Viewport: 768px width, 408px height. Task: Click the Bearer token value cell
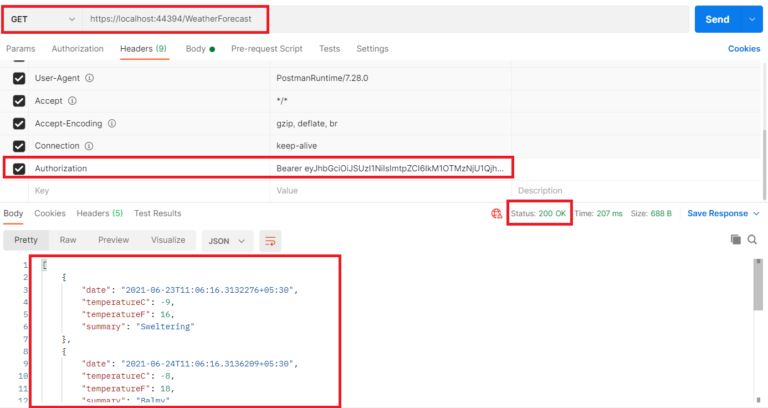[x=390, y=168]
